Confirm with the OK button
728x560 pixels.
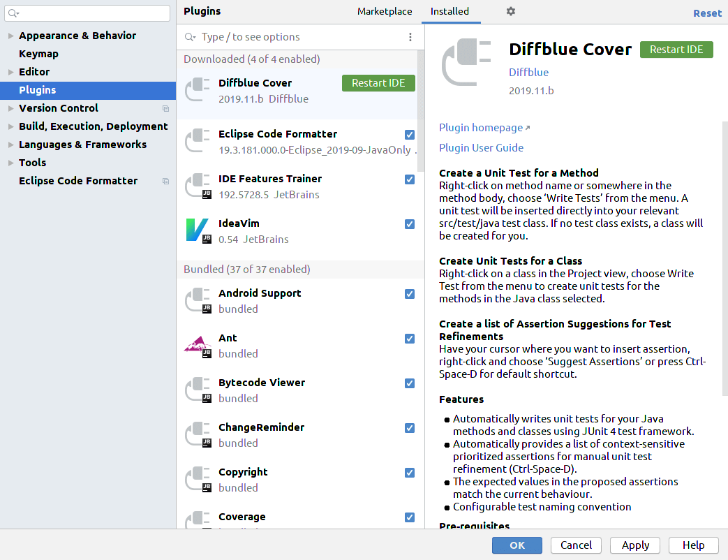pos(517,545)
